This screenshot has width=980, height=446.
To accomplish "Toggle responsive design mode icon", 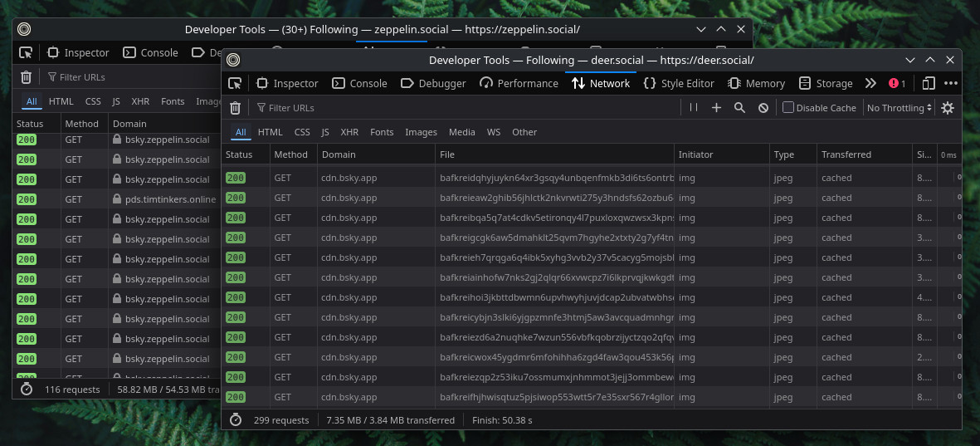I will click(929, 83).
